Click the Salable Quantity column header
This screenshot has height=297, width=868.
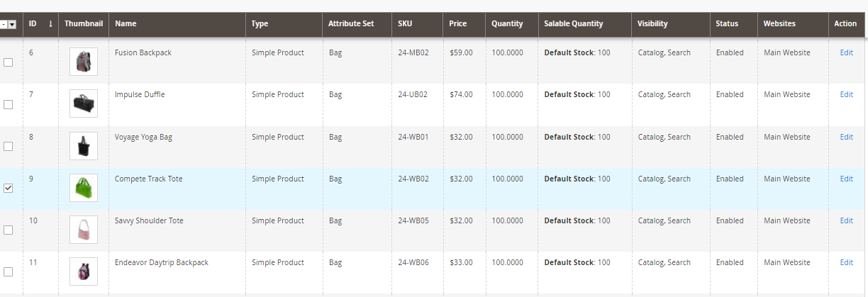[x=585, y=24]
